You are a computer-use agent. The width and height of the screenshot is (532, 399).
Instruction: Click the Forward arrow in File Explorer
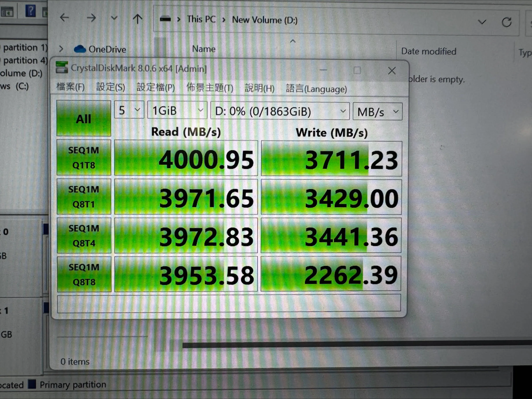[x=91, y=18]
